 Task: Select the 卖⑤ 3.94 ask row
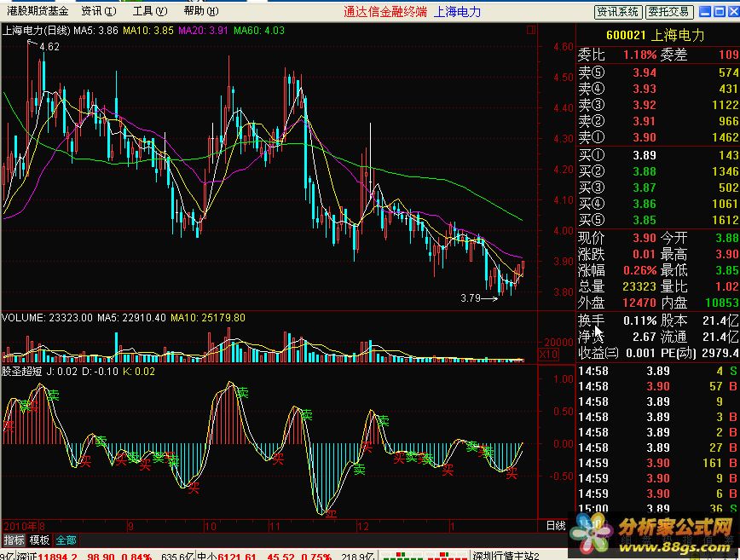point(658,72)
